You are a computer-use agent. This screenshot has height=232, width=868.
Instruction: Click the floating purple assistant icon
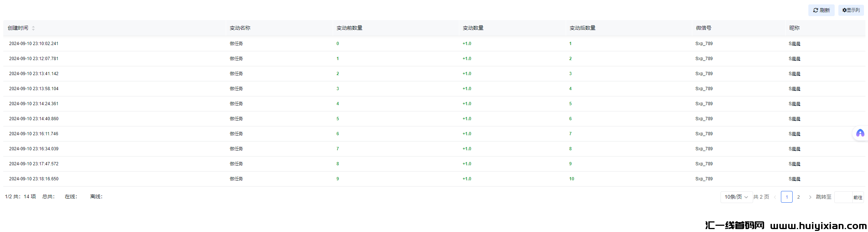click(860, 133)
